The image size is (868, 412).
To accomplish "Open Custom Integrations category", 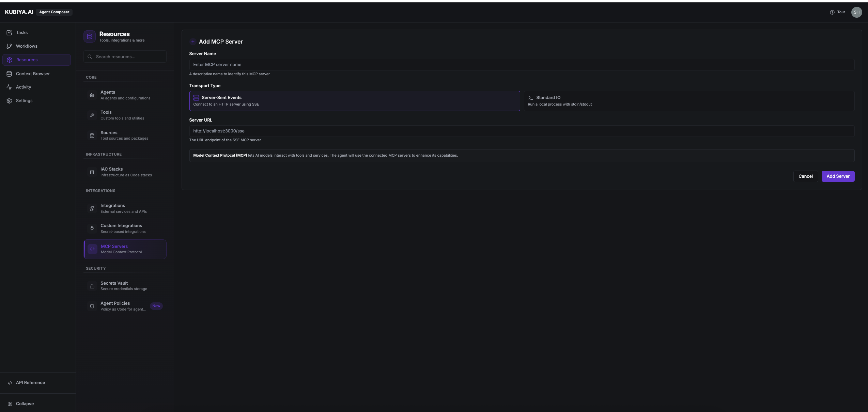I will coord(125,229).
